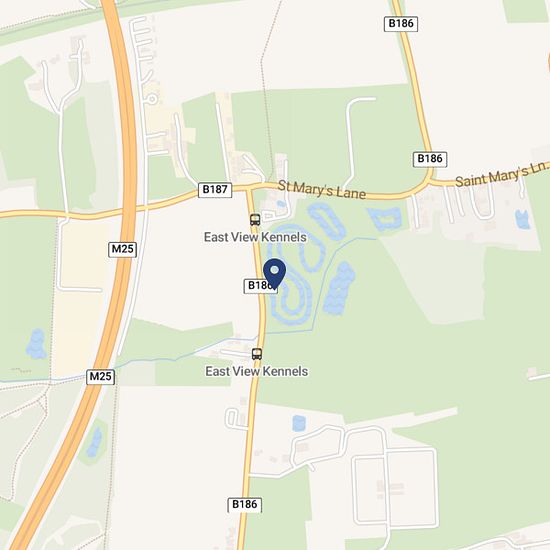
Task: Click the St Mary's Lane road label
Action: (321, 190)
